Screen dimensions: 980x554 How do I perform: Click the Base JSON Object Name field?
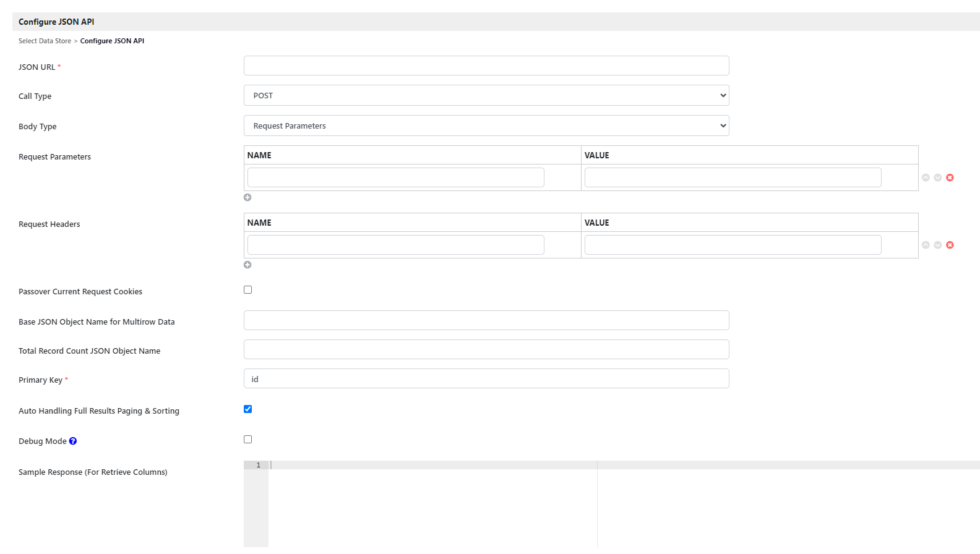(x=486, y=320)
